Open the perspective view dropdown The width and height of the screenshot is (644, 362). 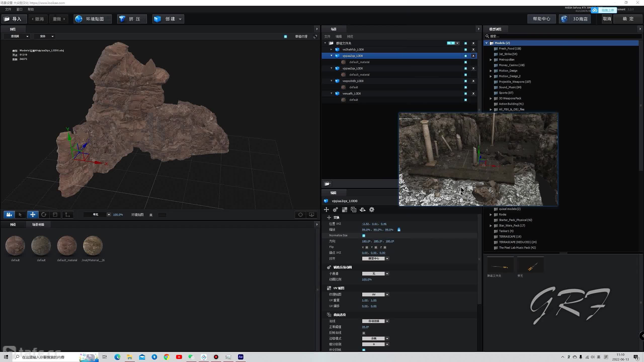[x=17, y=36]
